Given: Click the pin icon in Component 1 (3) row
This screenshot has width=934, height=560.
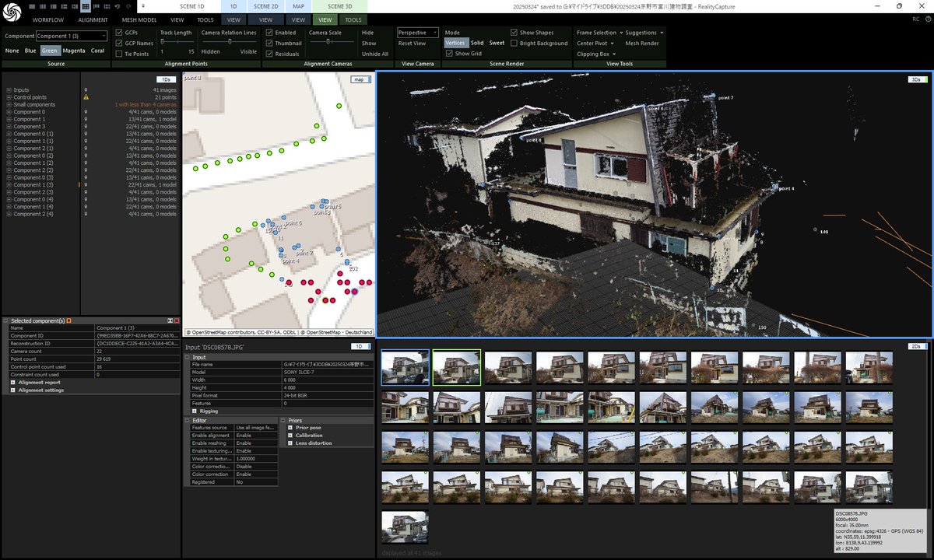Looking at the screenshot, I should (x=86, y=184).
